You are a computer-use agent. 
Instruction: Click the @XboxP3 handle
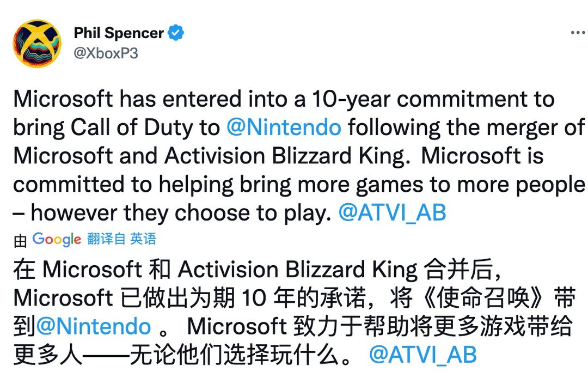coord(106,53)
